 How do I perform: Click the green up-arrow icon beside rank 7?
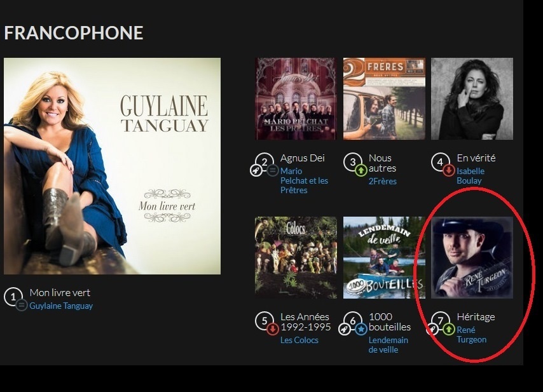tap(449, 329)
